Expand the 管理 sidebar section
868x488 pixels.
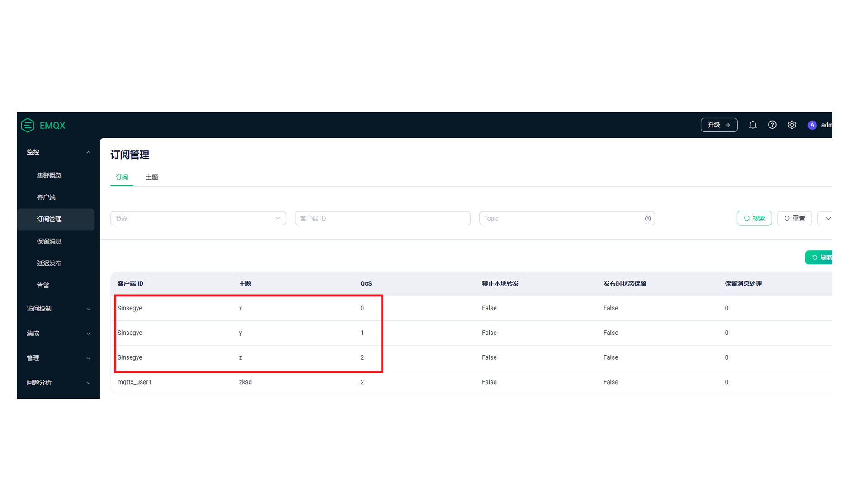pos(58,358)
